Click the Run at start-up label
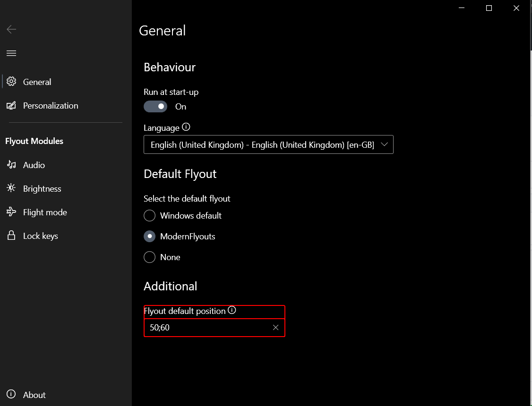The width and height of the screenshot is (532, 406). pos(171,92)
